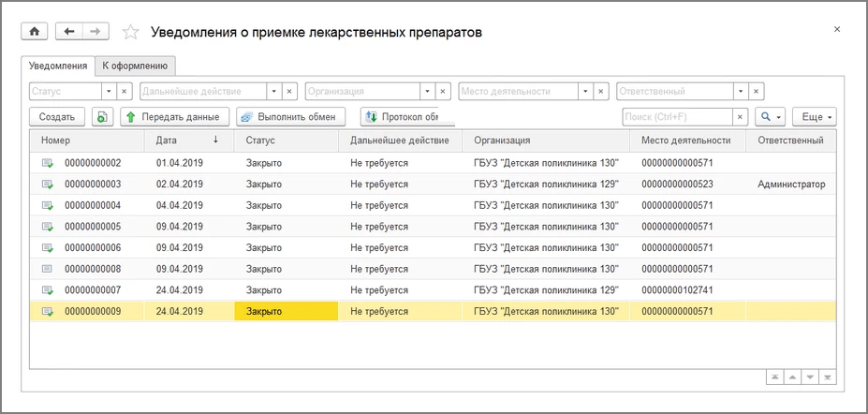Sort by the Ответственный column header
Viewport: 868px width, 414px height.
coord(791,140)
